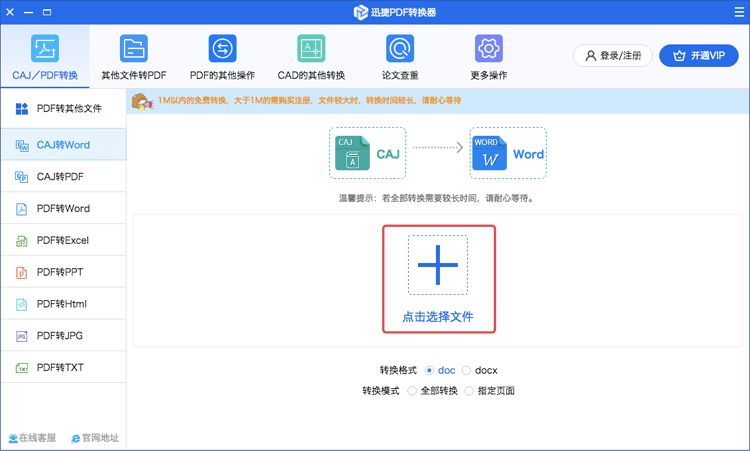Click the cartoon announcer icon in notice bar

142,101
